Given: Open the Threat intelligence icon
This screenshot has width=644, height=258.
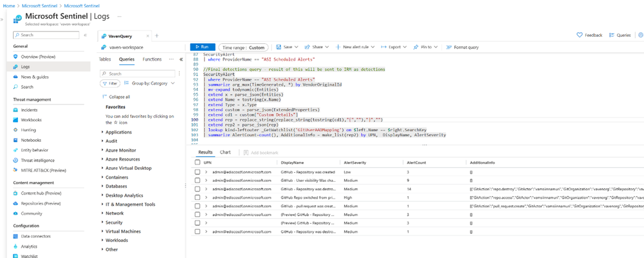Looking at the screenshot, I should (x=15, y=160).
